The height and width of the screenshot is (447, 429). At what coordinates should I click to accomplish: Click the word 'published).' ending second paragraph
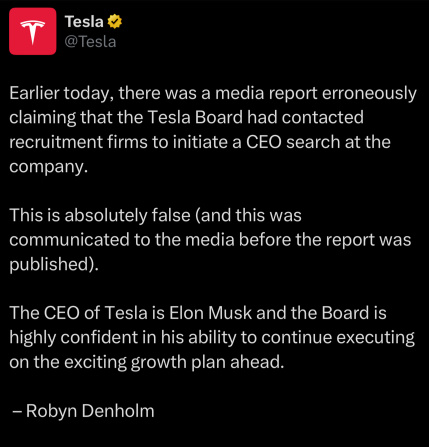point(54,264)
